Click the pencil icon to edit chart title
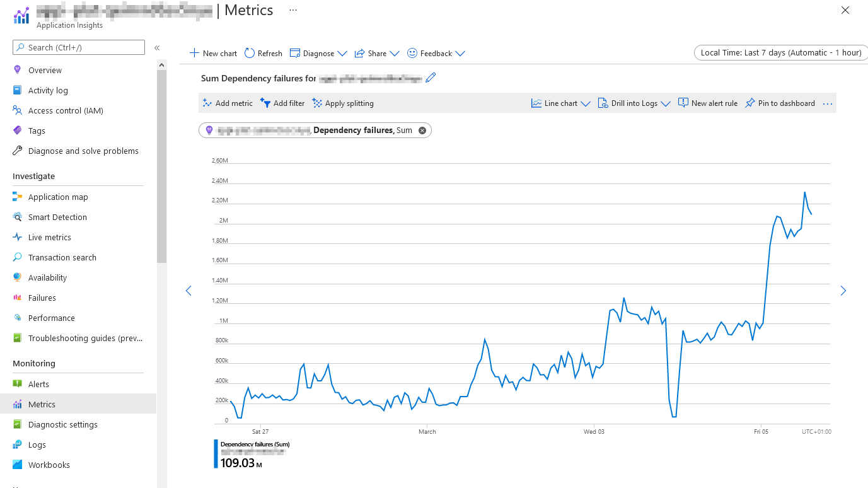The height and width of the screenshot is (488, 868). coord(431,78)
